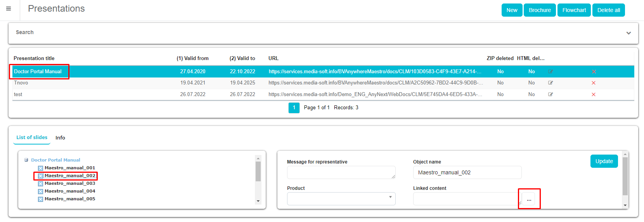Delete Tnovo presentation via red X

tap(594, 83)
